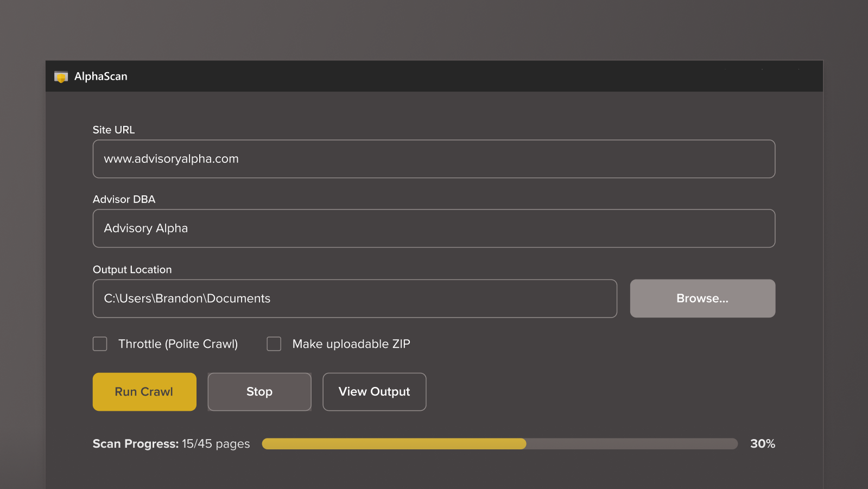Enable the Throttle (Polite Crawl) checkbox
868x489 pixels.
coord(100,344)
